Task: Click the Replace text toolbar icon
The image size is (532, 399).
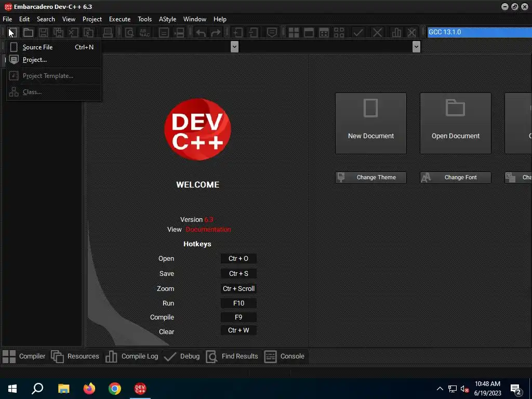Action: coord(144,32)
